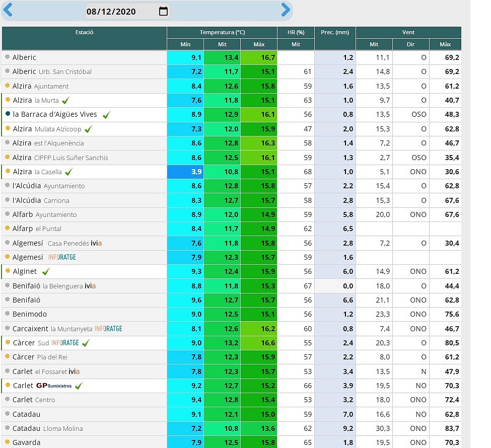Image resolution: width=491 pixels, height=448 pixels.
Task: Click INFORATGE logo on Carcaixent la Muntanyeta
Action: click(108, 328)
